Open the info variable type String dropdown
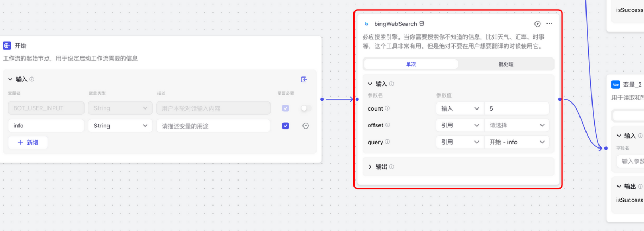Screen dimensions: 644x231 [x=119, y=126]
